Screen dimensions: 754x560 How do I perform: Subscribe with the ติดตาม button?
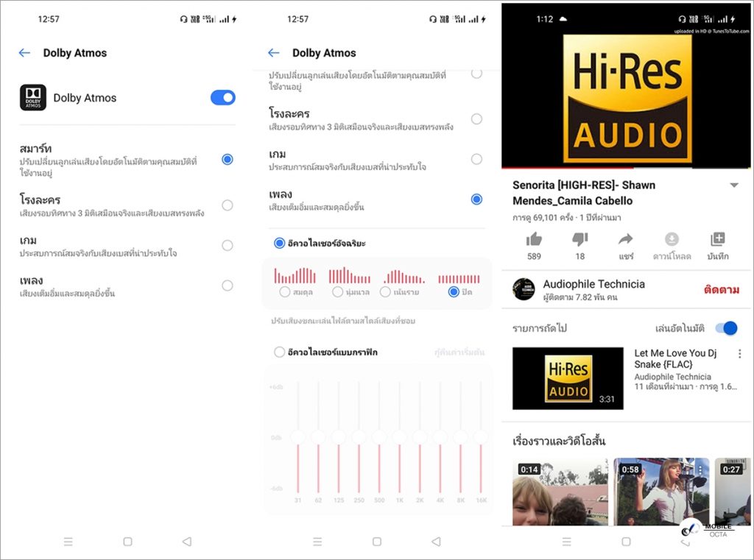click(722, 289)
